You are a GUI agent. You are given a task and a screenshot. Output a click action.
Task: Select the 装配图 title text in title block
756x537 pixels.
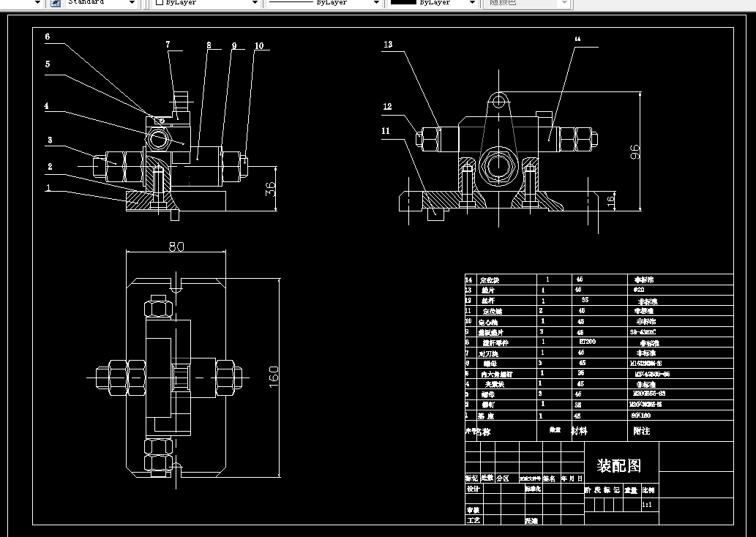pos(618,465)
